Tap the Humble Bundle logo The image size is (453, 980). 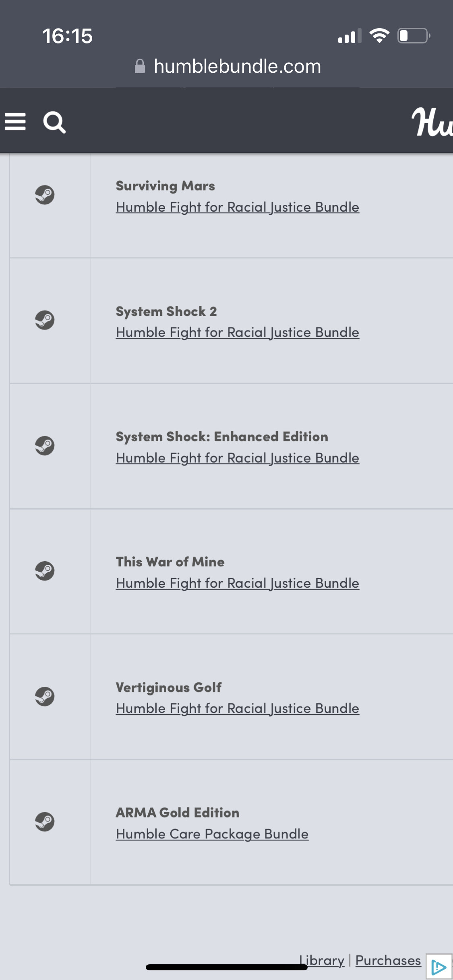pyautogui.click(x=432, y=121)
